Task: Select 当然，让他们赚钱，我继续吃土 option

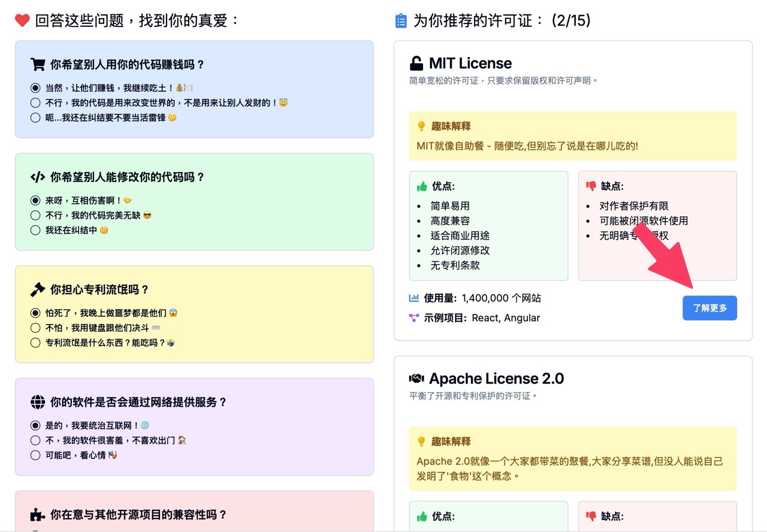Action: click(x=35, y=87)
